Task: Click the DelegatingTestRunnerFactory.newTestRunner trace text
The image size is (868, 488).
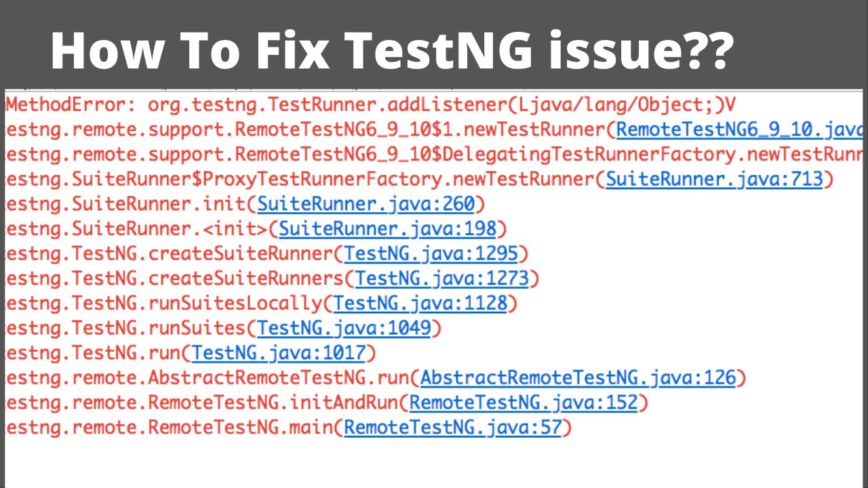Action: [651, 155]
